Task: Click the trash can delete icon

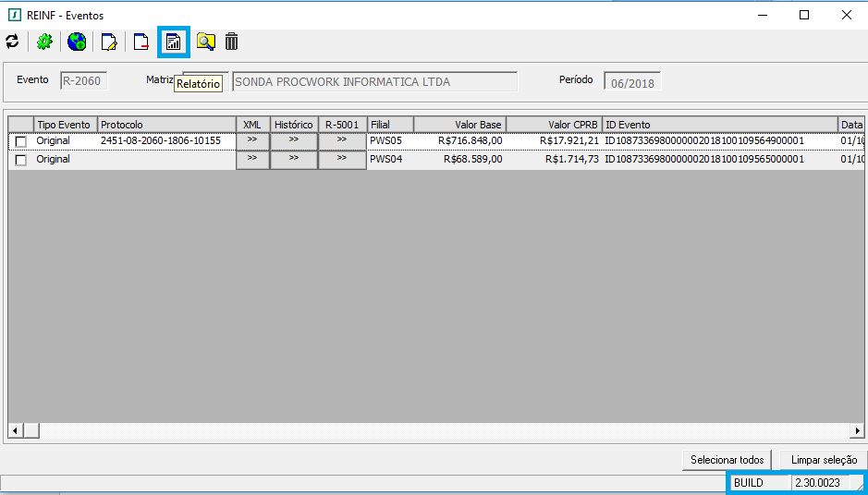Action: (x=231, y=42)
